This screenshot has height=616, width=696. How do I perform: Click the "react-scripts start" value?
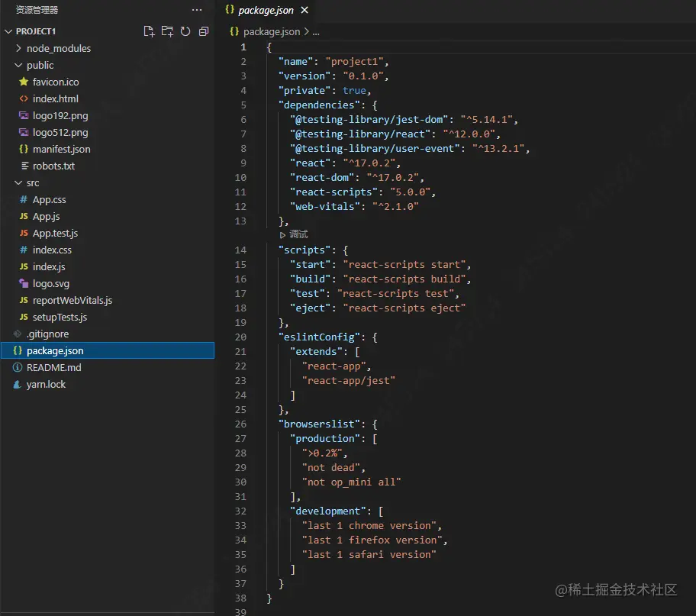click(404, 265)
